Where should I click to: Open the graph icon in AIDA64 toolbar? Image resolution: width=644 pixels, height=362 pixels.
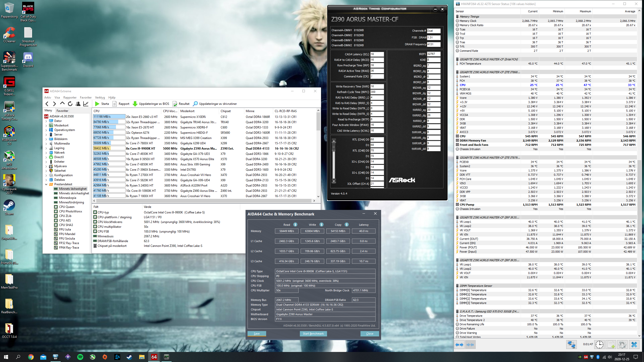86,104
